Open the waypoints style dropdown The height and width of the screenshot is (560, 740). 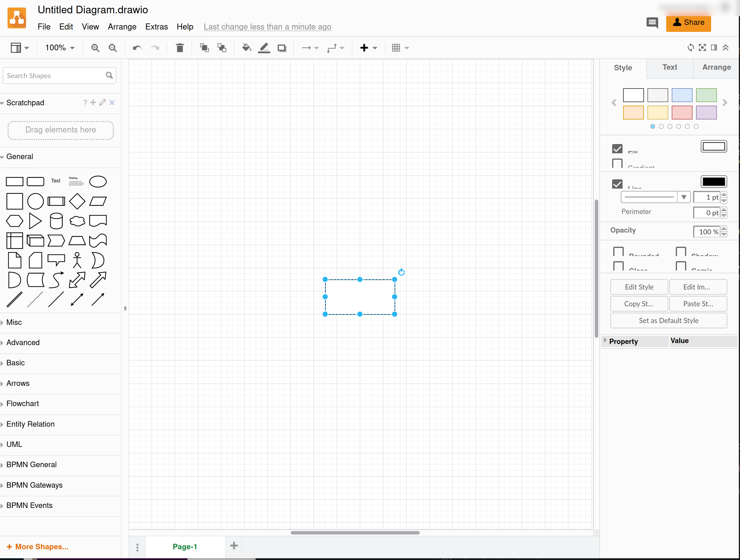[336, 48]
